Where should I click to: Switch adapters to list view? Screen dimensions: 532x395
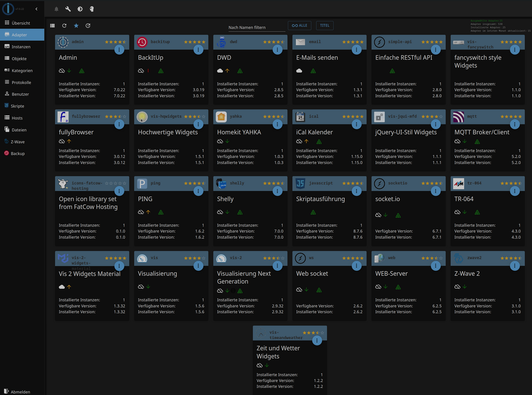tap(53, 26)
